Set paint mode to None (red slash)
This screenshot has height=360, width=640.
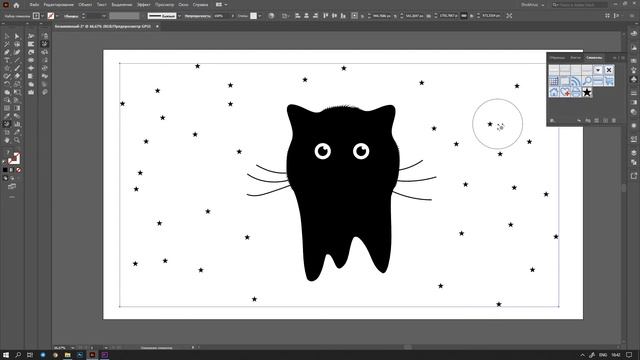point(19,170)
